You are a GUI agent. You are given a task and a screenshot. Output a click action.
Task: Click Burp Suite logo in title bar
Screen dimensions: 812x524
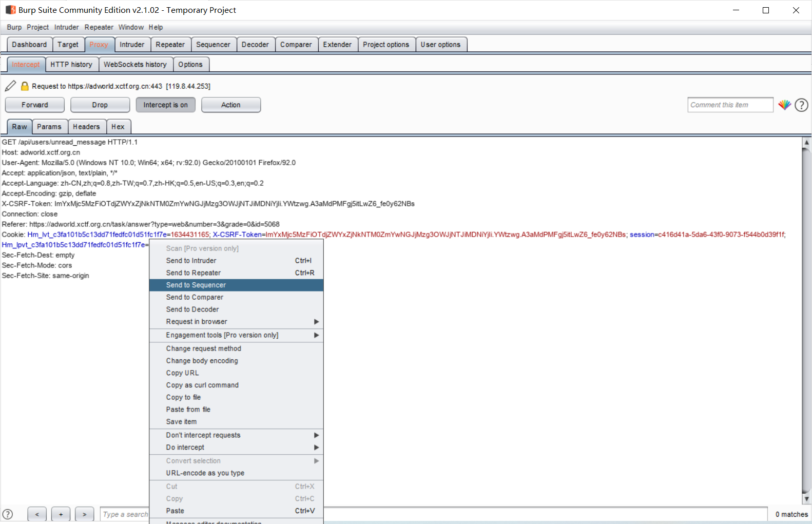pos(10,10)
